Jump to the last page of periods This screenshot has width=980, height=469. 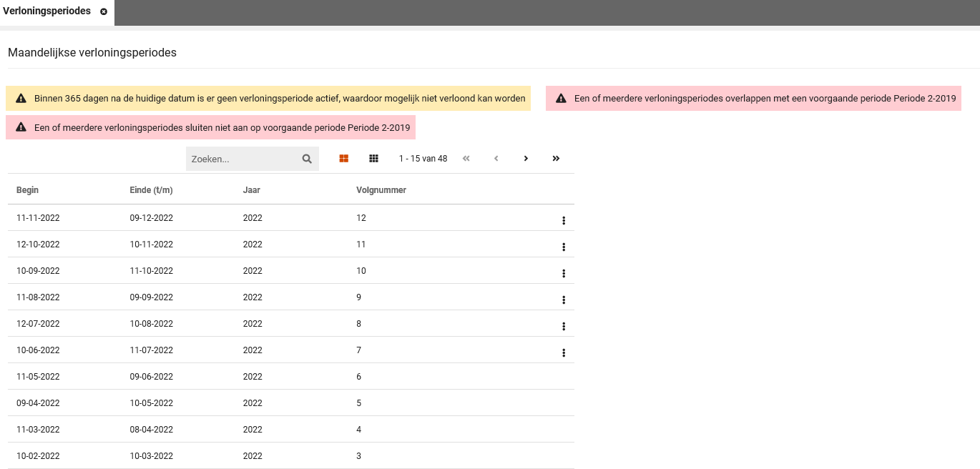(556, 159)
